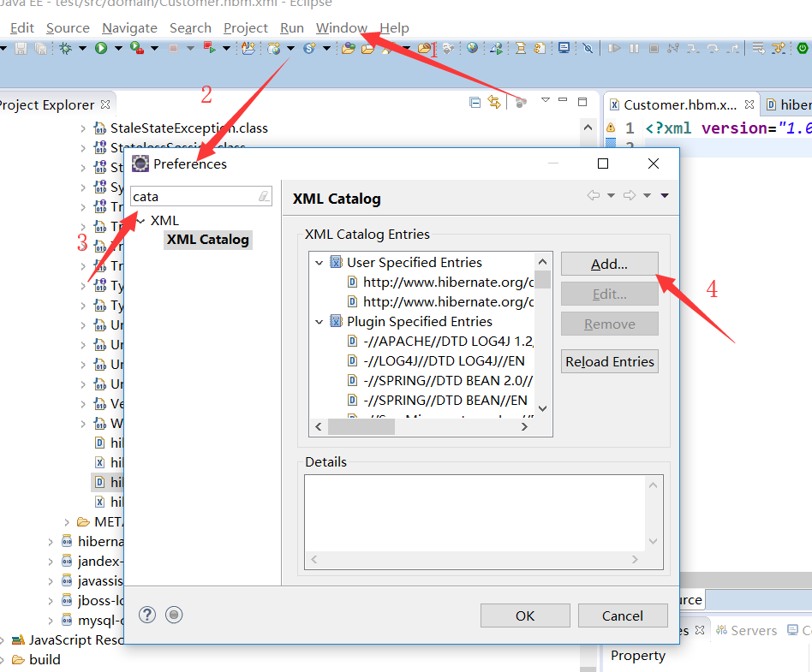Image resolution: width=812 pixels, height=672 pixels.
Task: Expand the JavaScript Resources node
Action: coord(2,640)
